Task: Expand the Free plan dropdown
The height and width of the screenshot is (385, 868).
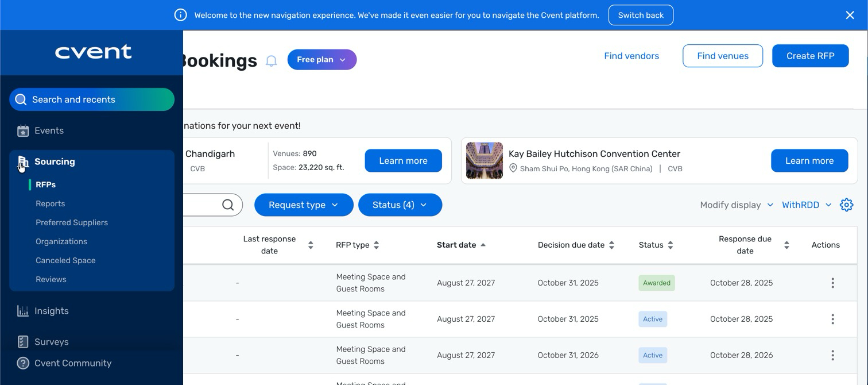Action: (x=321, y=60)
